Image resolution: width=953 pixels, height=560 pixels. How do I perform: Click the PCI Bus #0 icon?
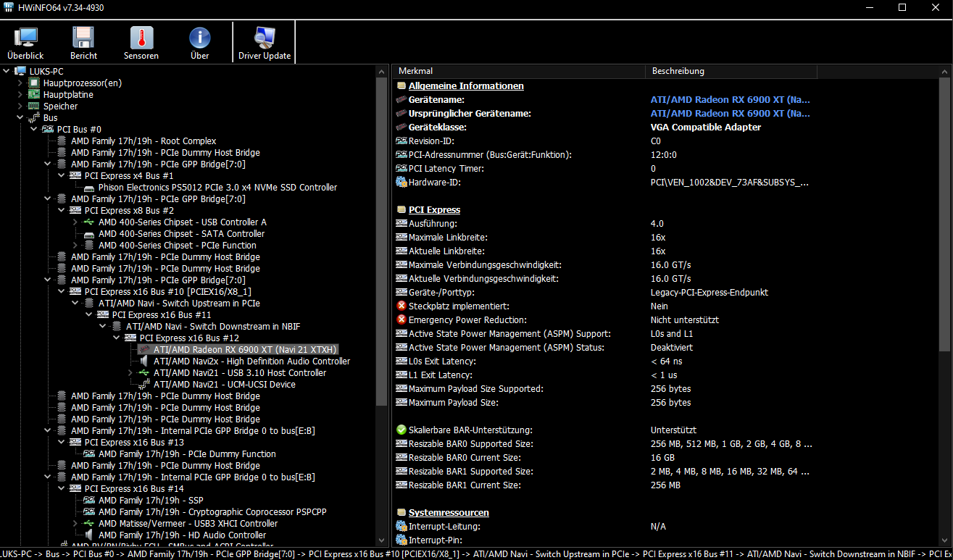pos(49,130)
